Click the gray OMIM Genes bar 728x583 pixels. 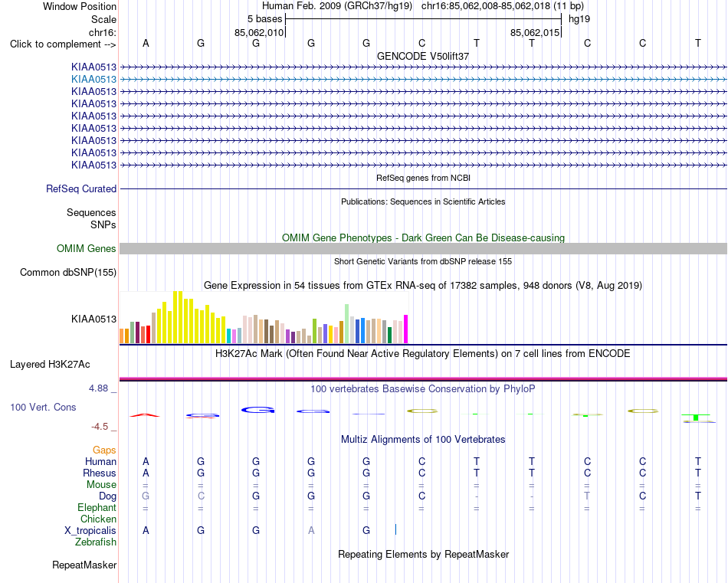pyautogui.click(x=423, y=249)
